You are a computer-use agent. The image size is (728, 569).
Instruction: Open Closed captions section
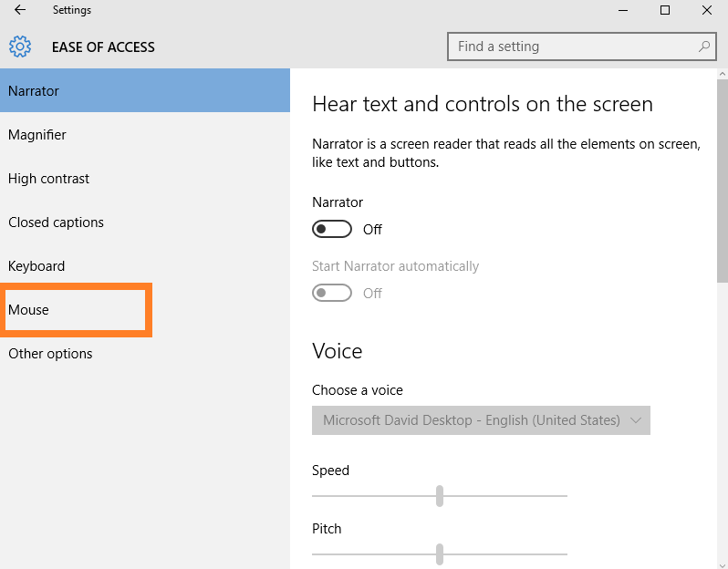pyautogui.click(x=57, y=222)
